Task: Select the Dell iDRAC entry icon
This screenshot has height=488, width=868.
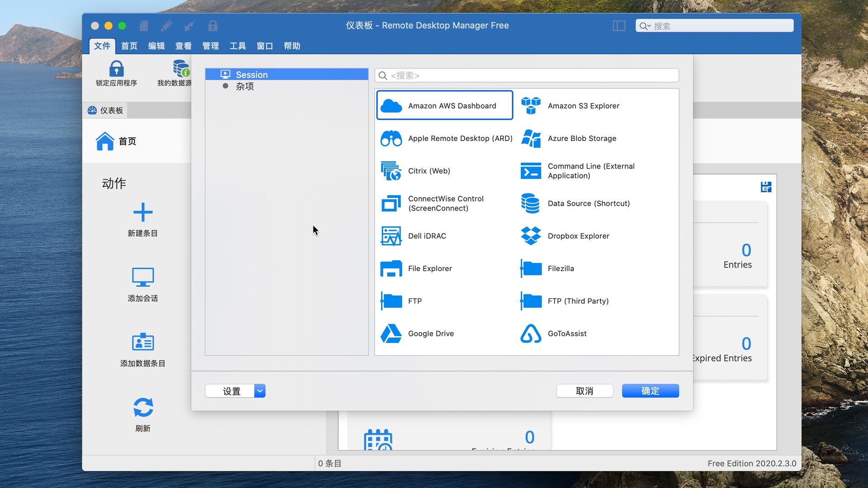Action: tap(391, 236)
